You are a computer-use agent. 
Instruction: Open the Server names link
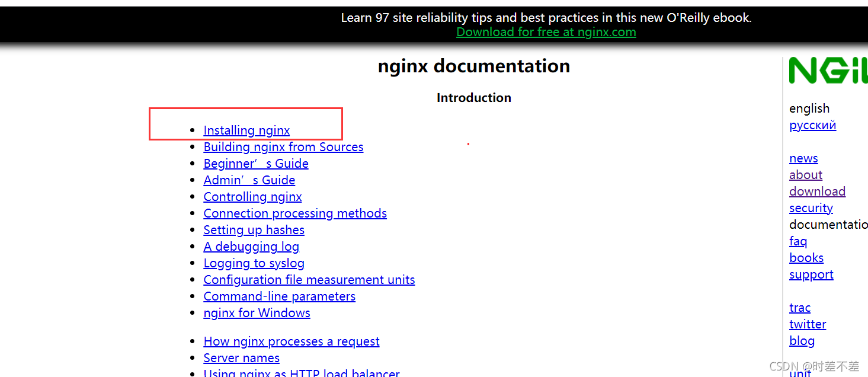[x=241, y=358]
